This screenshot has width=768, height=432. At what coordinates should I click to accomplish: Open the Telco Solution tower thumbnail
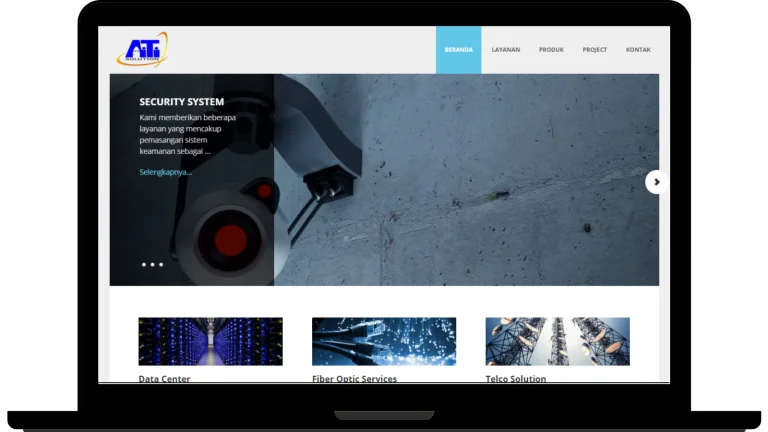[557, 341]
